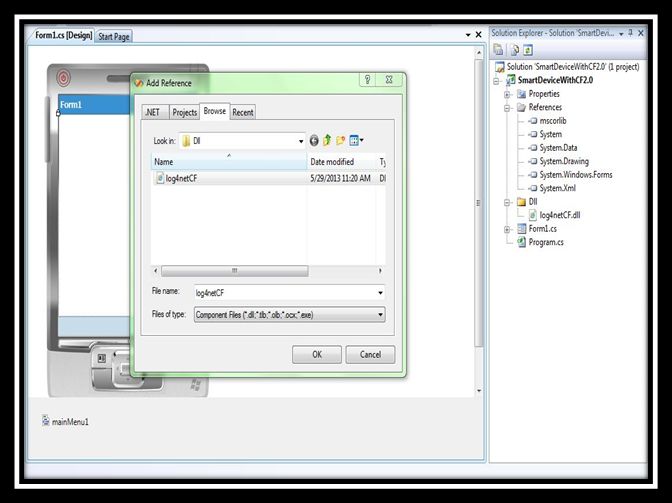Click the Properties icon in Solution Explorer toolbar

(x=498, y=50)
